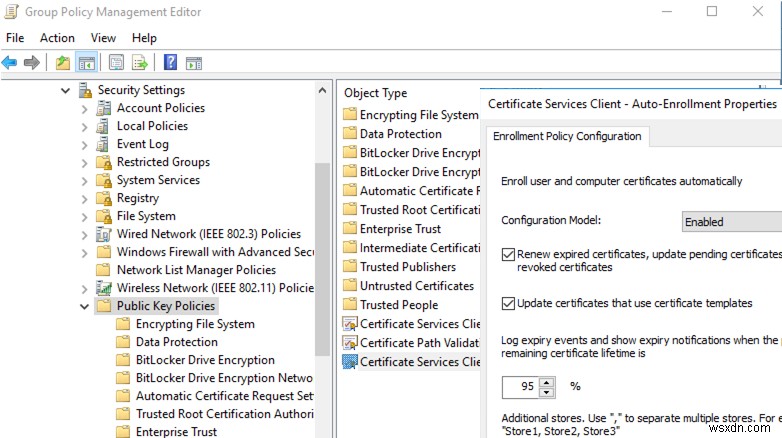
Task: Expand the Account Policies node
Action: click(84, 109)
